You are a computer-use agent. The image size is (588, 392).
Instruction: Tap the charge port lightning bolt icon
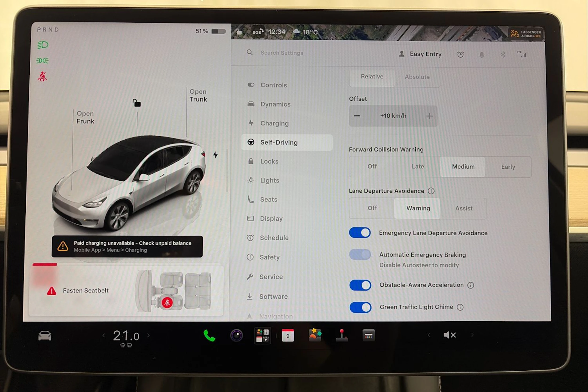tap(215, 155)
